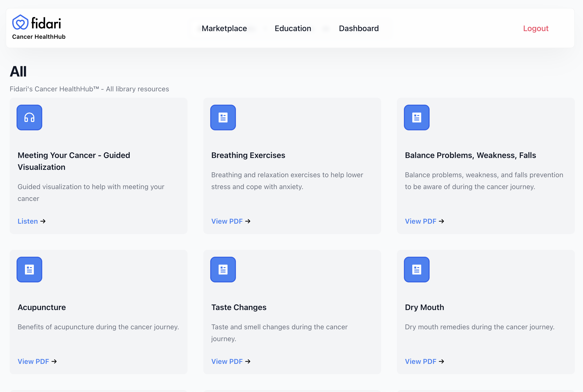Click 'Balance problems, weakness, and falls prevention' description
This screenshot has width=583, height=392.
(484, 181)
